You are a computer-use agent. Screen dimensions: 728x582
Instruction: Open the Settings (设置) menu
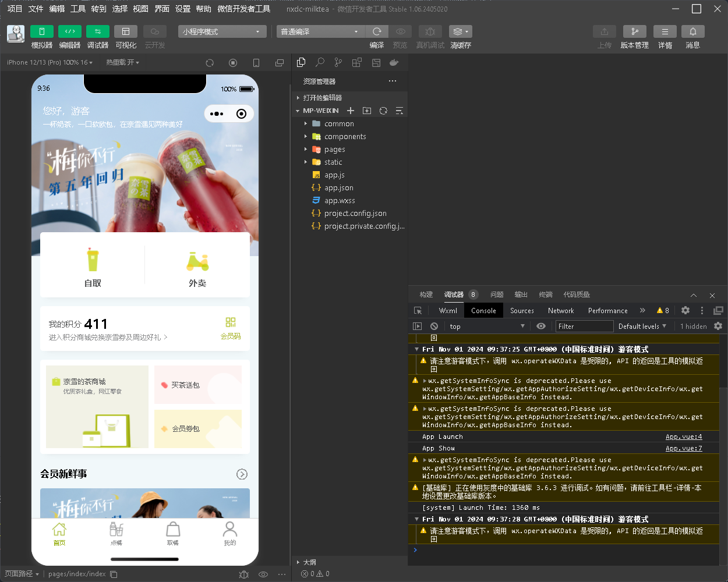[x=183, y=9]
